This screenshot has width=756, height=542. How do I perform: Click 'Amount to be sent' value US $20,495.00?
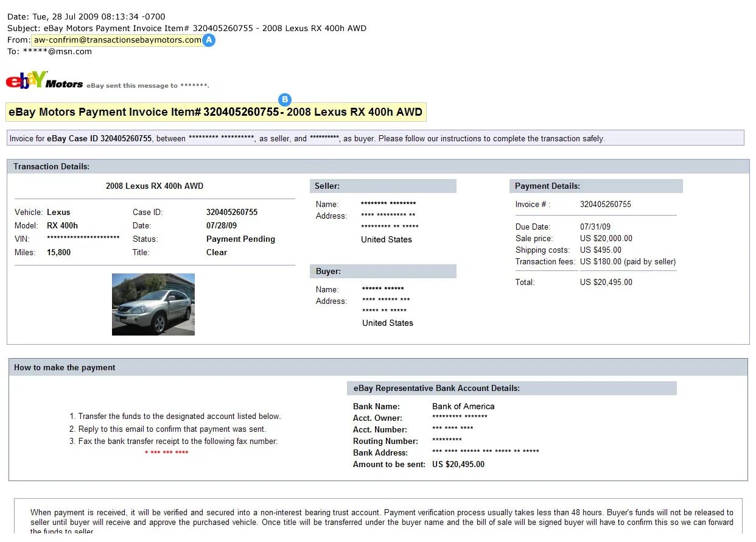[458, 465]
